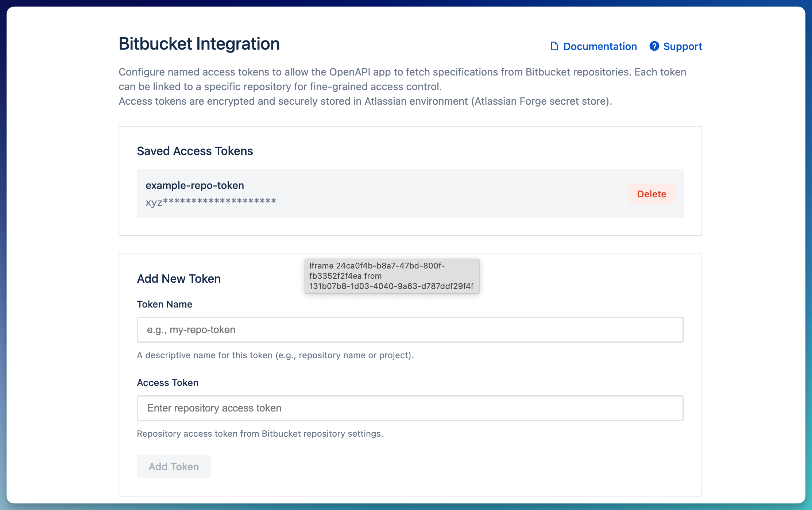Click the Add New Token heading
Screen dimensions: 812x510
[179, 278]
